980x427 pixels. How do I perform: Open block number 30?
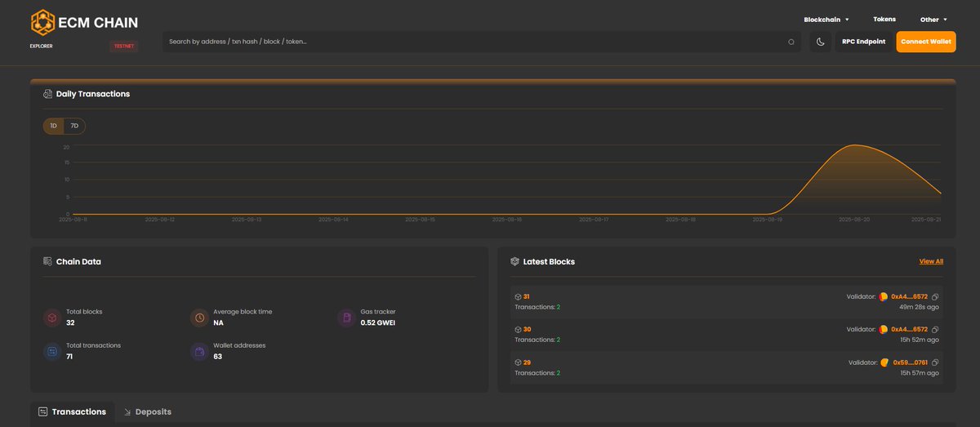tap(527, 329)
